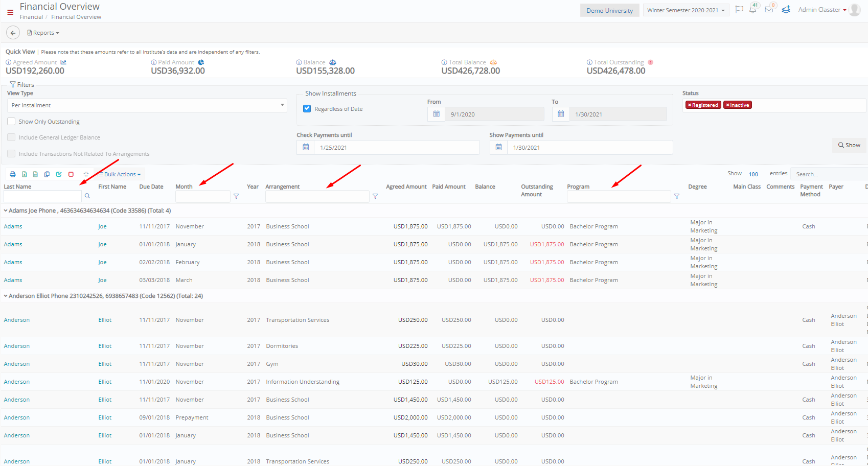Sort by Agreed Amount column header
Image resolution: width=868 pixels, height=466 pixels.
pos(406,187)
